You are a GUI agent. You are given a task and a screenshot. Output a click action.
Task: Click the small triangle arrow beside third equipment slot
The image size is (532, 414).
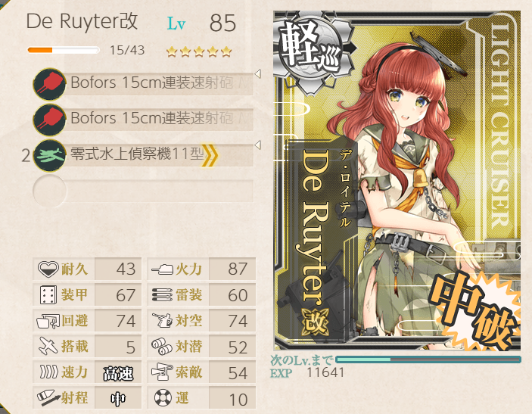pos(258,145)
